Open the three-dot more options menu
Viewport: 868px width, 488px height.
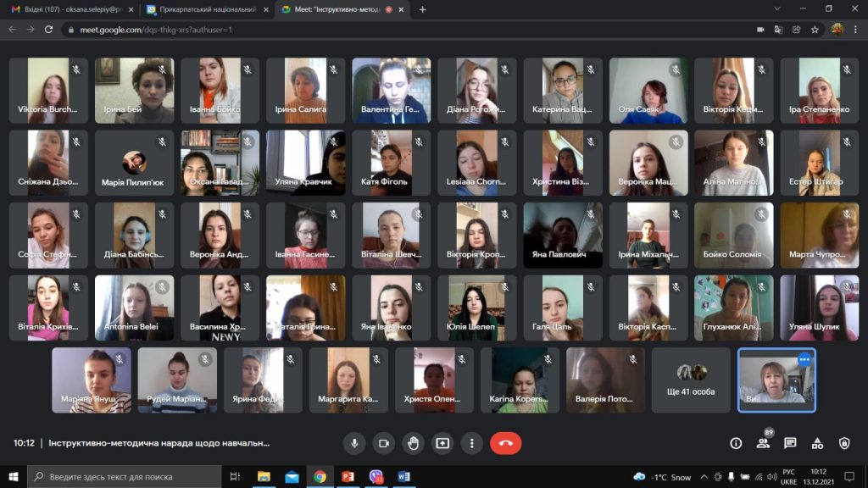471,443
